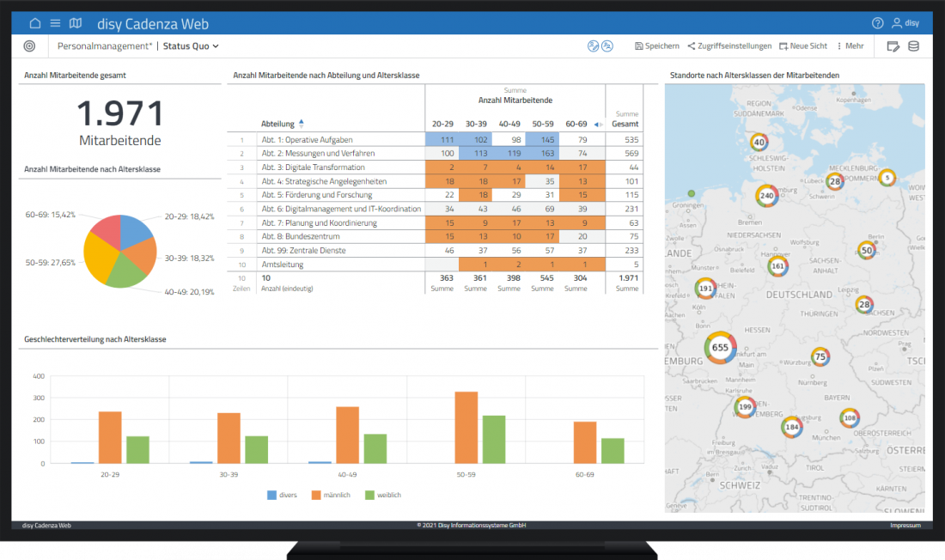The width and height of the screenshot is (945, 560).
Task: Click the Speichern button
Action: point(657,46)
